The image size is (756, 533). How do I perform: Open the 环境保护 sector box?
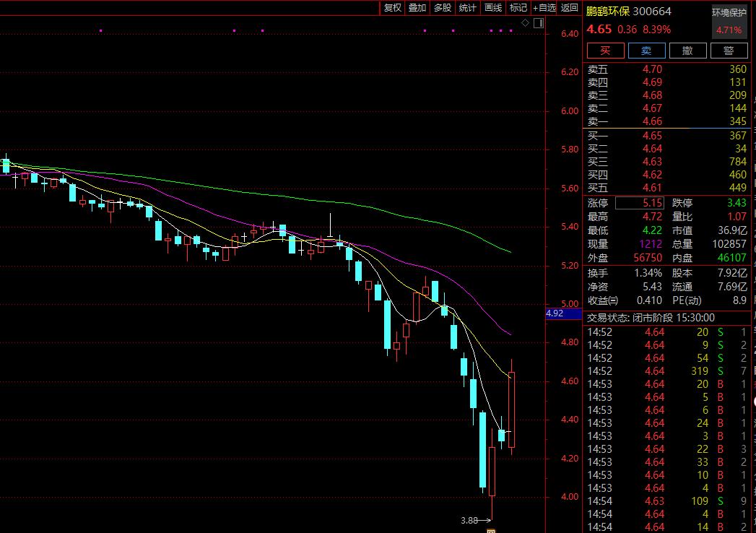pos(729,12)
